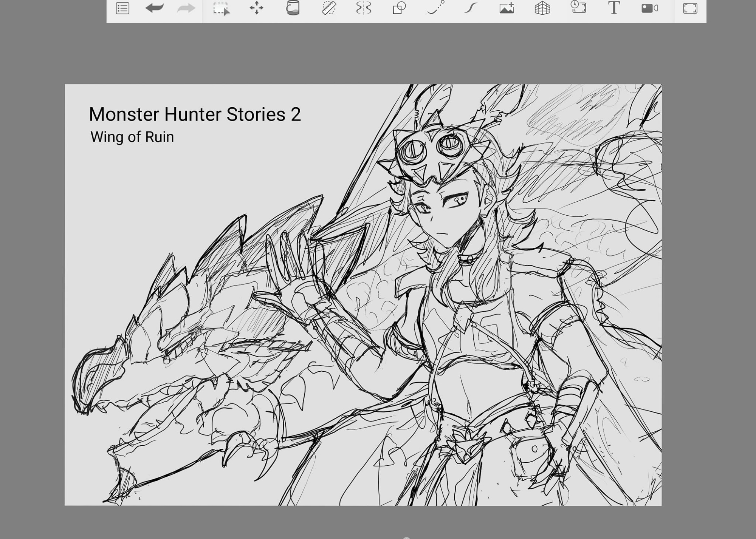Redo with the forward arrow
This screenshot has width=756, height=539.
click(186, 8)
